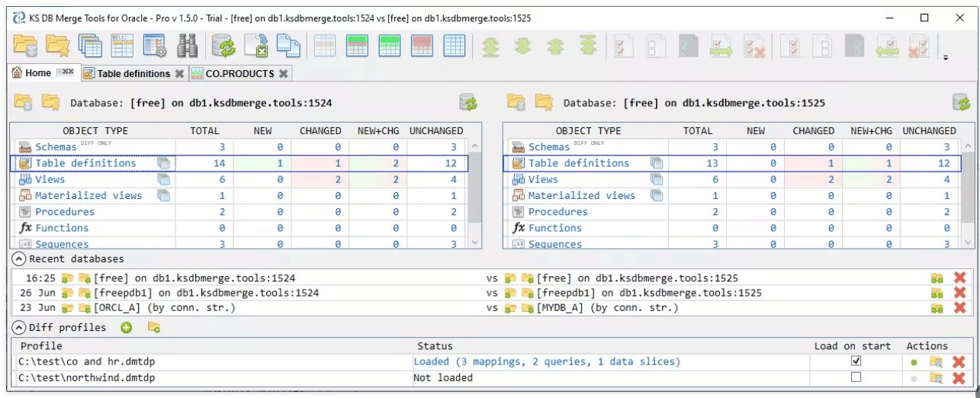Click the checklist with green right arrow icon
The height and width of the screenshot is (398, 980).
(x=721, y=47)
